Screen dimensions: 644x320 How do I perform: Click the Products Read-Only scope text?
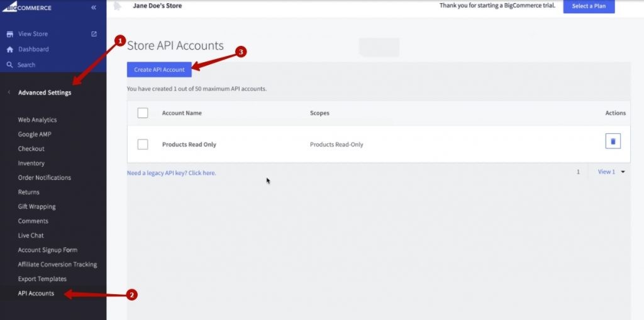click(336, 145)
